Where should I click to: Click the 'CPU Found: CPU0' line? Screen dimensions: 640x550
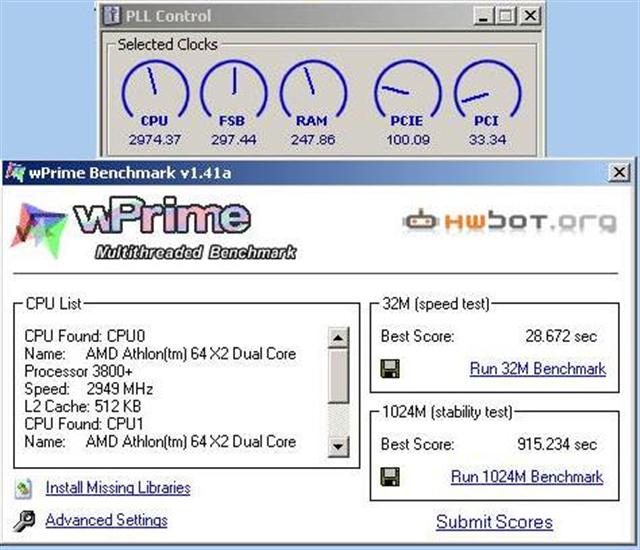[84, 336]
